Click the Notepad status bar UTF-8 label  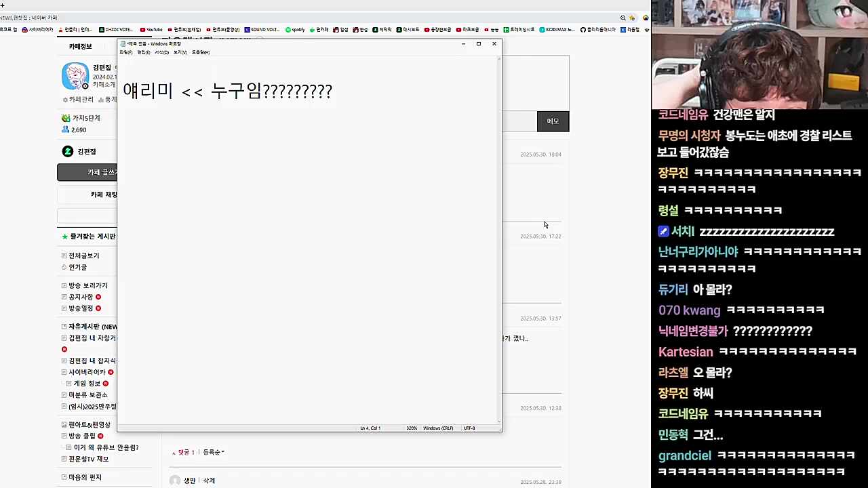pos(469,428)
